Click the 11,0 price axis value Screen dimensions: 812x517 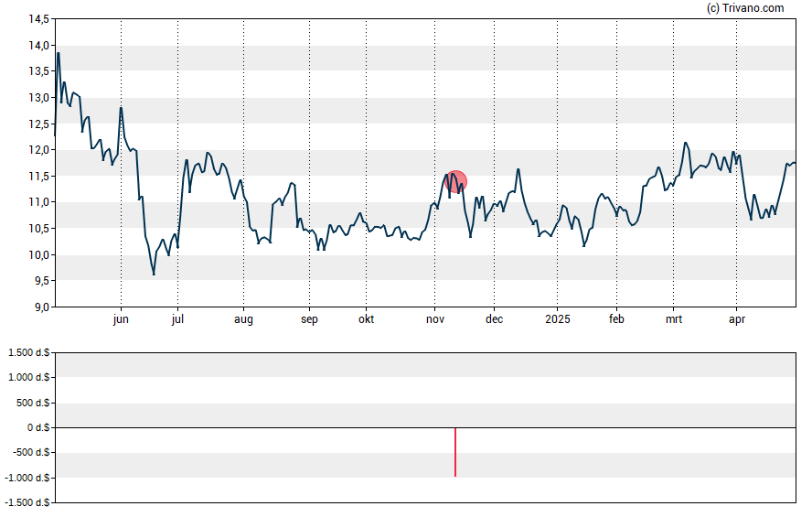(38, 202)
